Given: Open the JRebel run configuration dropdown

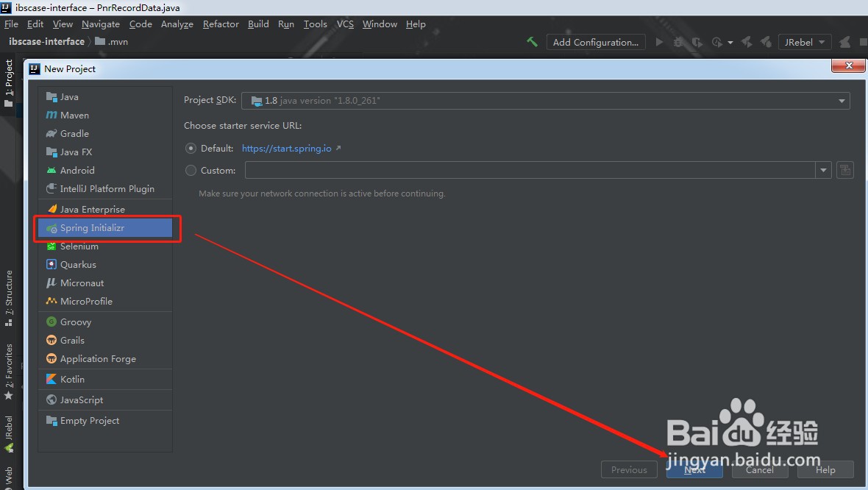Looking at the screenshot, I should tap(804, 42).
